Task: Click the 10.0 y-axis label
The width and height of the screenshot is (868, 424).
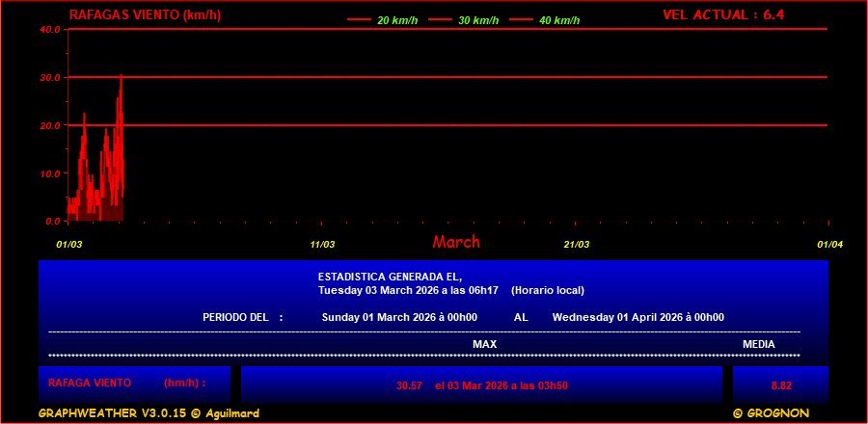Action: [x=50, y=173]
